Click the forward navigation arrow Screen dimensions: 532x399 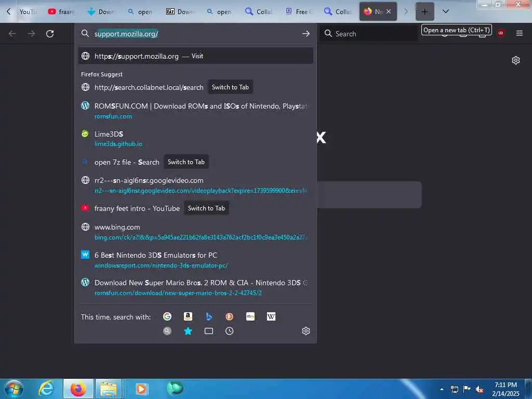pos(31,34)
